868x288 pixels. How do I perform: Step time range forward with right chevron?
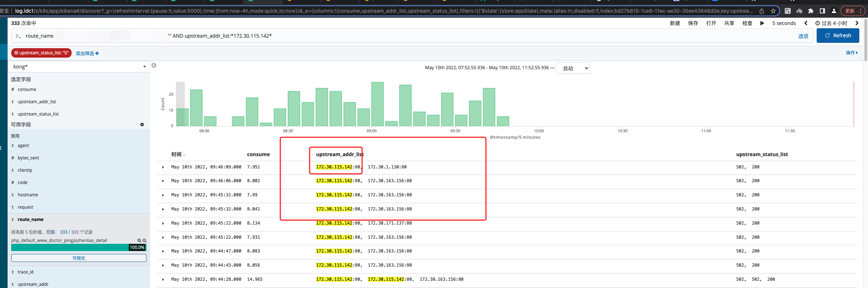click(x=857, y=23)
